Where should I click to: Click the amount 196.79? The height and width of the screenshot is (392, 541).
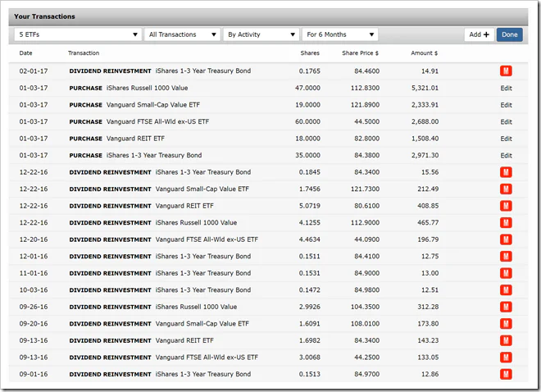tap(428, 239)
